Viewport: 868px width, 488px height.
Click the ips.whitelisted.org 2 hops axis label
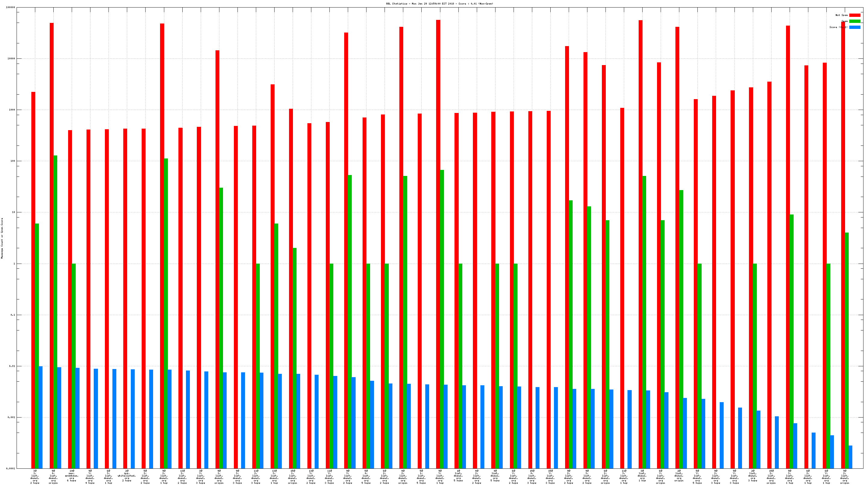pos(127,476)
